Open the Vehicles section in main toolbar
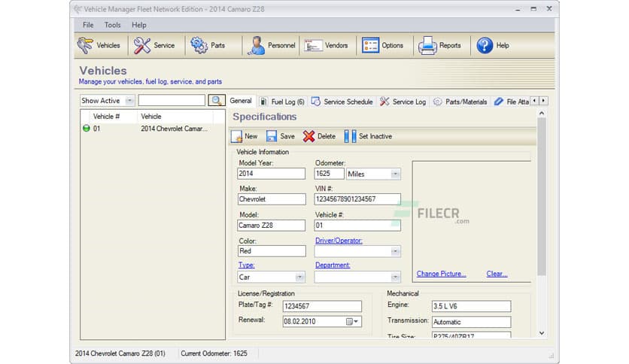The height and width of the screenshot is (364, 629). 99,45
